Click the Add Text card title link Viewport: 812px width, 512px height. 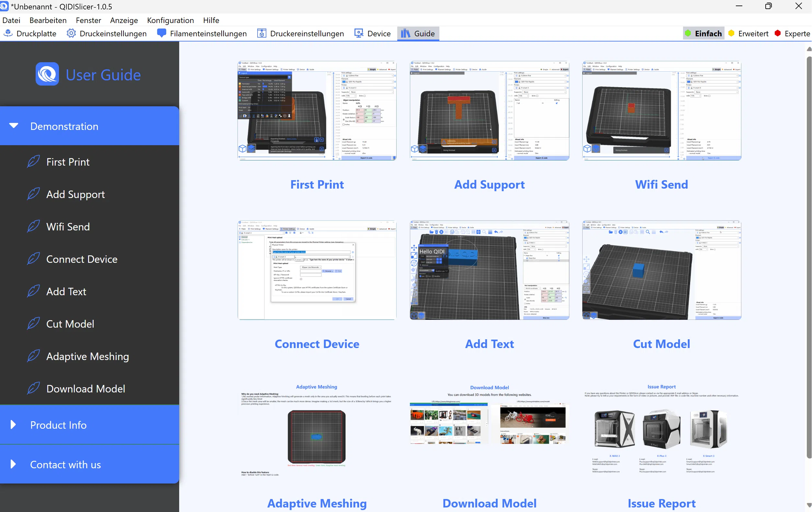point(489,344)
